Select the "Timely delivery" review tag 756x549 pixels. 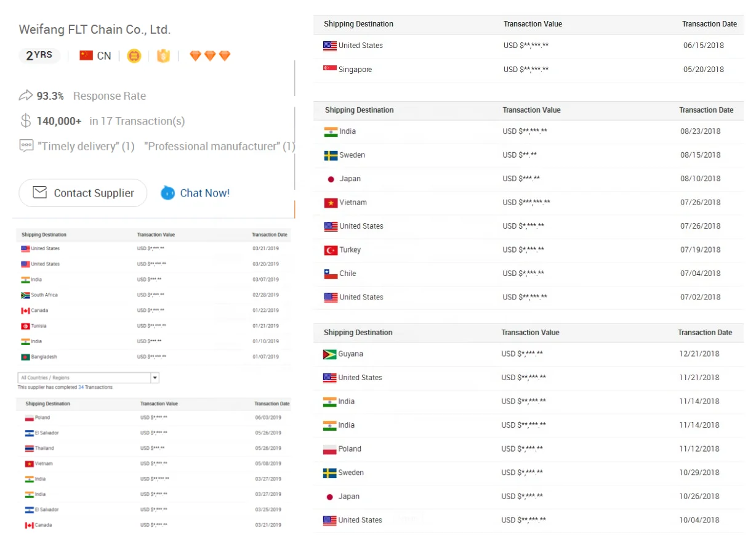pyautogui.click(x=86, y=146)
